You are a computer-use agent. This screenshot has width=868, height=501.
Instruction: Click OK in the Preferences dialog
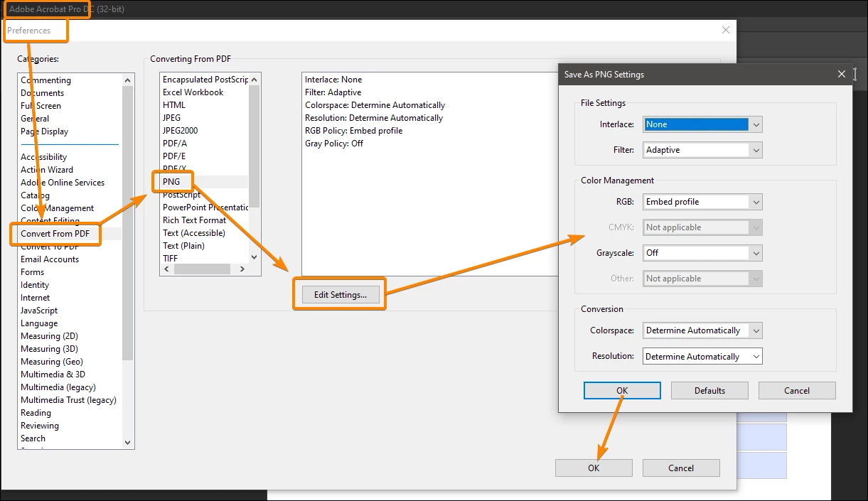pos(594,468)
